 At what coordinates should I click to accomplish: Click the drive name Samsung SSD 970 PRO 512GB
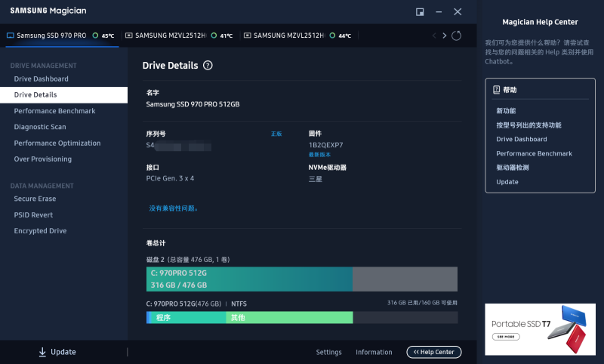193,104
